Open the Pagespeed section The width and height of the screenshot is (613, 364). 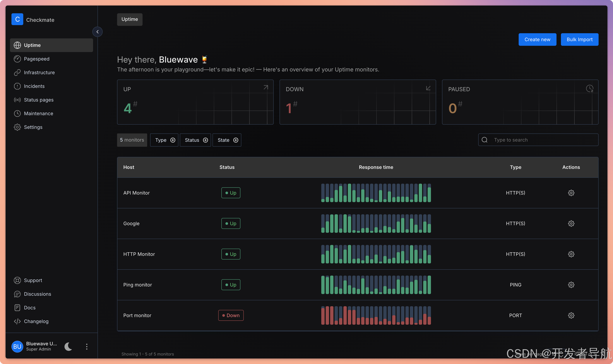(x=37, y=59)
